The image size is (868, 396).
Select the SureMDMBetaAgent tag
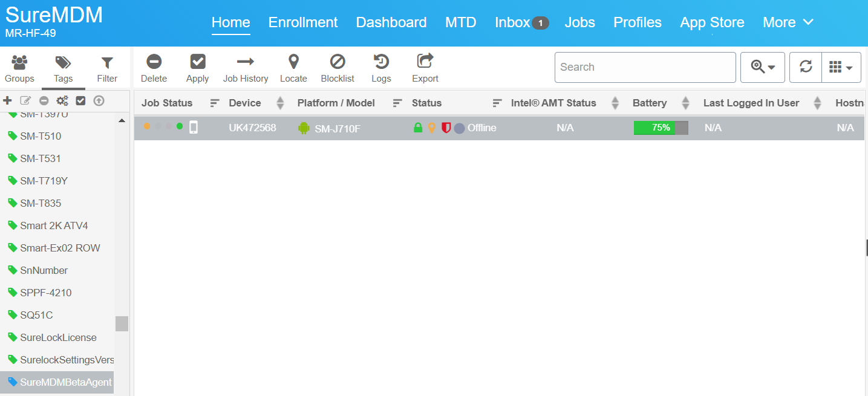[58, 382]
